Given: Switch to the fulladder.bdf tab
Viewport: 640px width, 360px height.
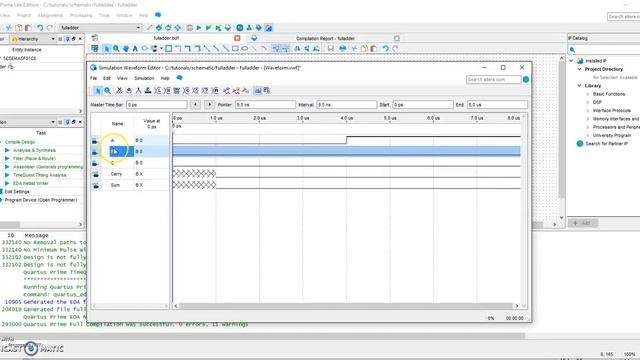Looking at the screenshot, I should coord(166,38).
